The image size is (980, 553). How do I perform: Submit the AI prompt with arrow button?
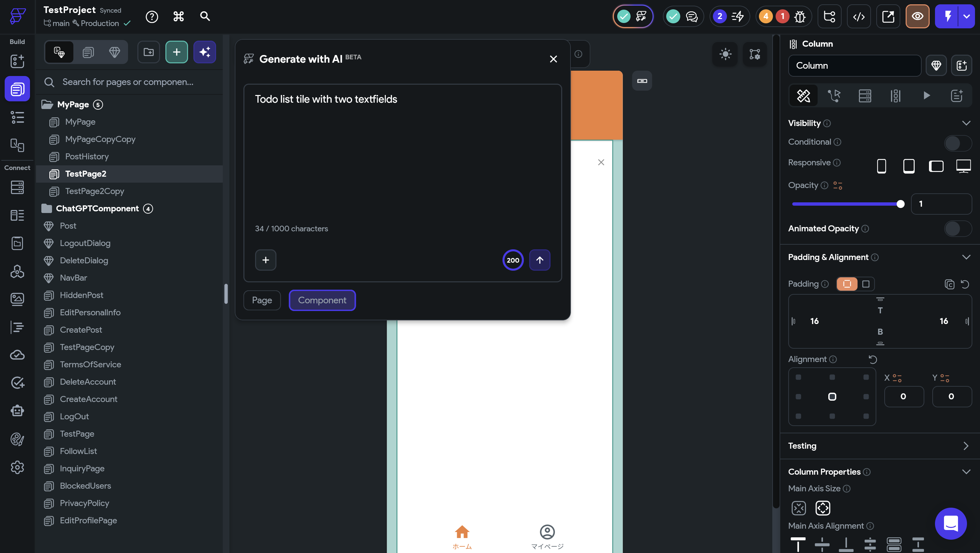540,260
